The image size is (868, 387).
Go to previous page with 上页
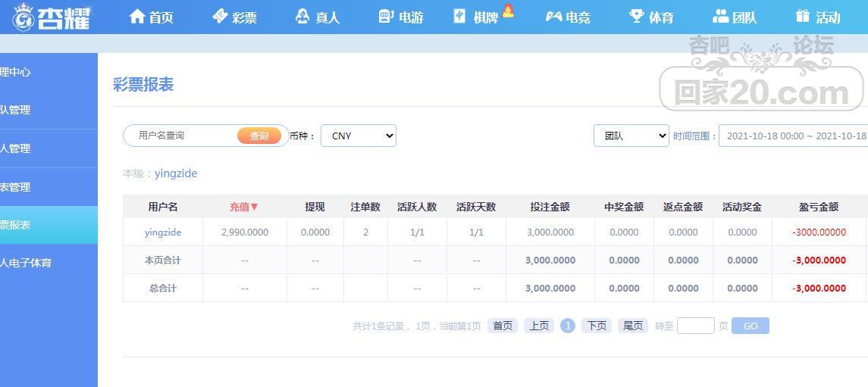[x=539, y=326]
